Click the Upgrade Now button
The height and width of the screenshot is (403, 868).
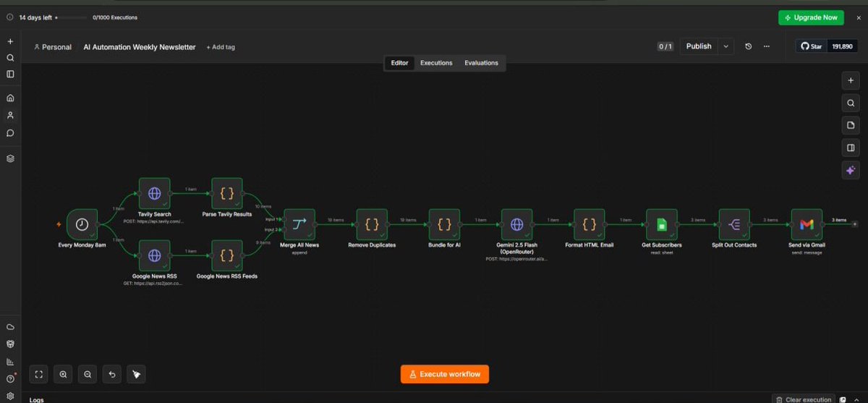(811, 17)
